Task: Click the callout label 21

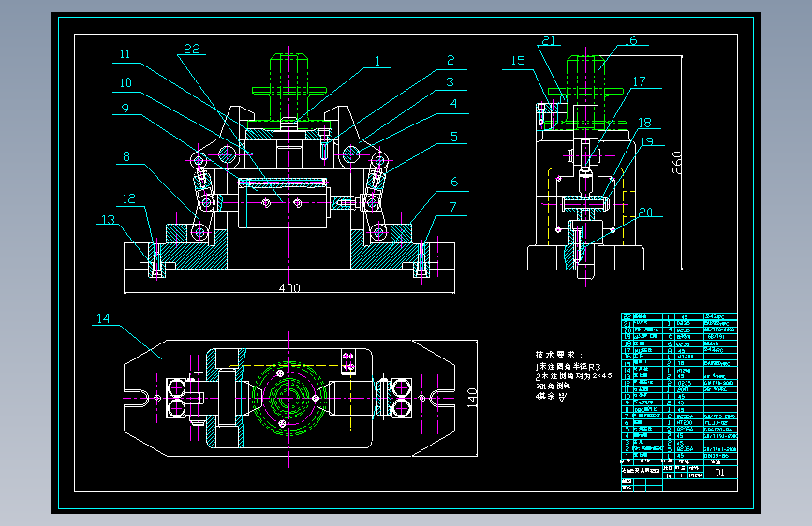Action: coord(549,40)
